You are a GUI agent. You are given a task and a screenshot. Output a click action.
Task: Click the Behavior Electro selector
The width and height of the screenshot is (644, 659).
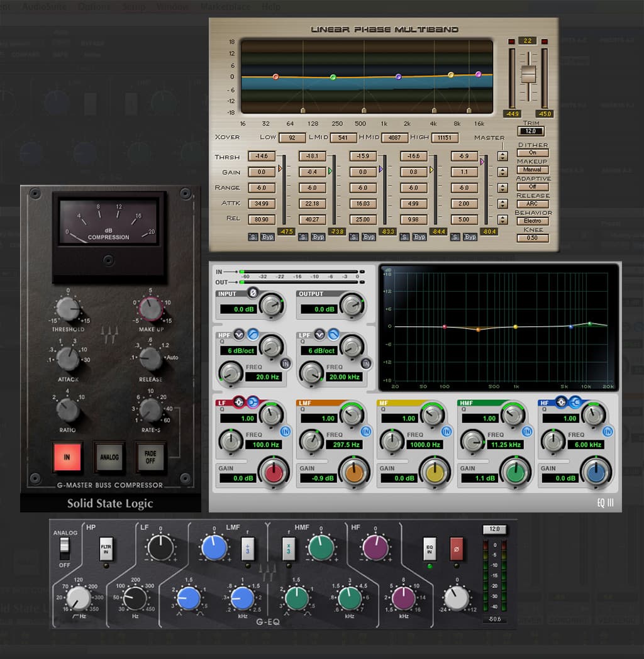(x=533, y=221)
